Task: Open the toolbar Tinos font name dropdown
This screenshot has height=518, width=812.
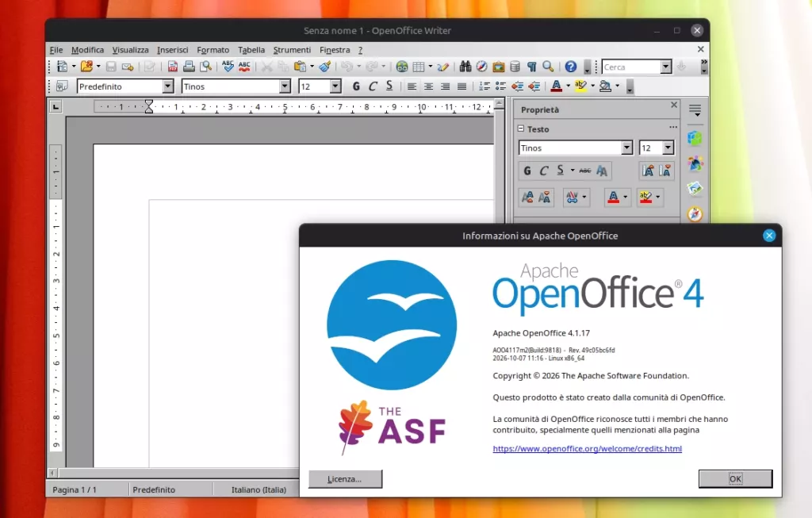Action: pyautogui.click(x=285, y=86)
